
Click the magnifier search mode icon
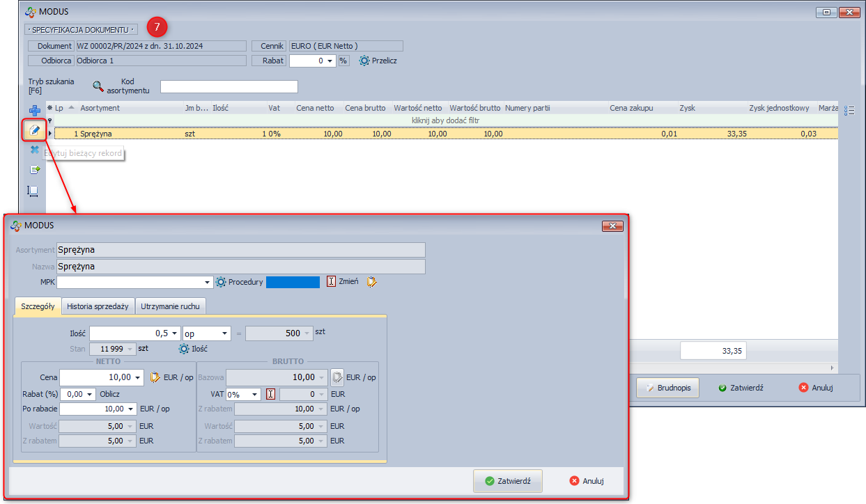[x=98, y=86]
